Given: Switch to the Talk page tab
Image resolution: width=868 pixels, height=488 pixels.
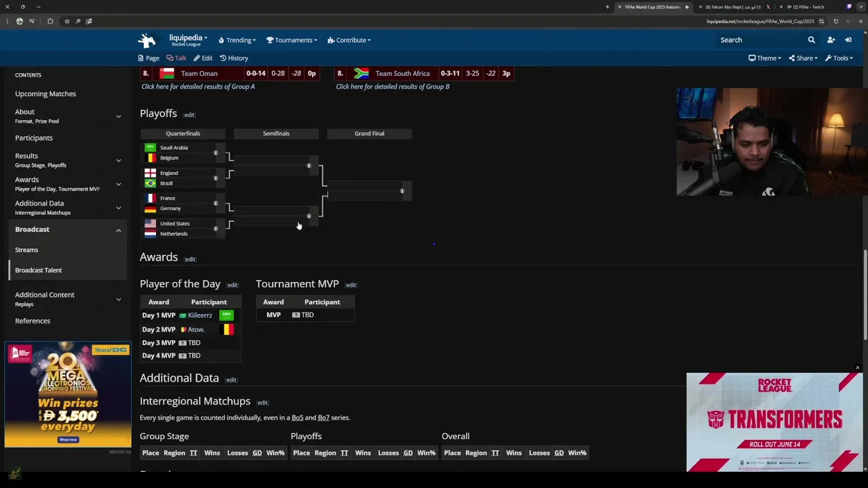Looking at the screenshot, I should 176,58.
